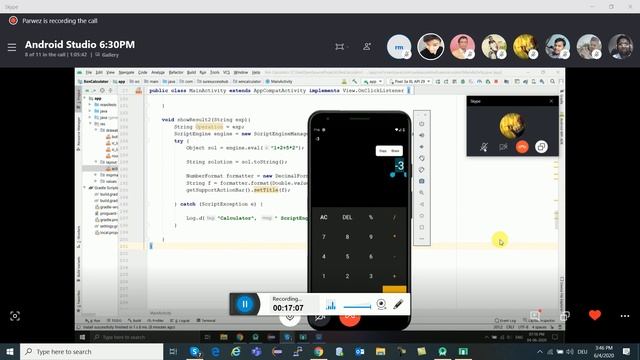Click the MainActivity breadcrumb
Viewport: 640px width, 360px height.
(x=279, y=81)
